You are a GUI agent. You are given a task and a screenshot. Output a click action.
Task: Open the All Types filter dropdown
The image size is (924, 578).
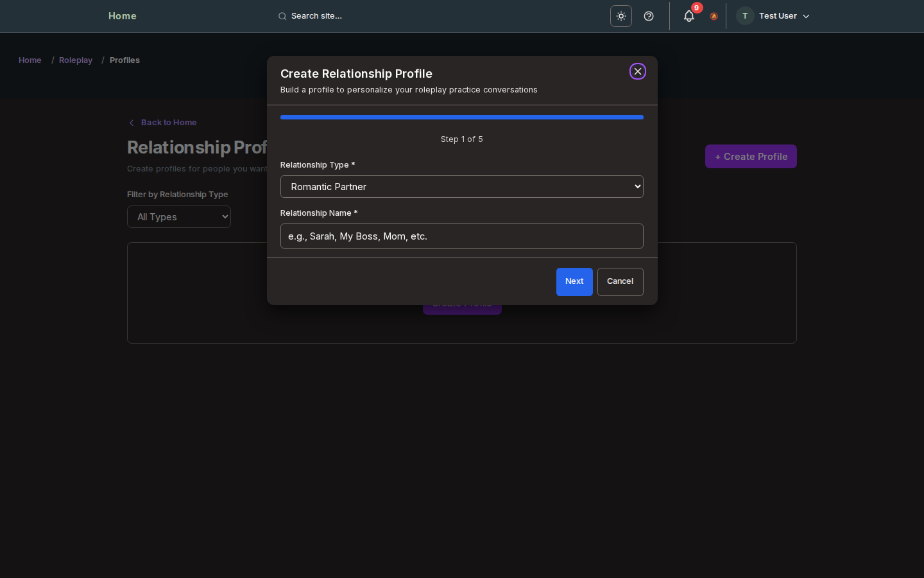179,217
